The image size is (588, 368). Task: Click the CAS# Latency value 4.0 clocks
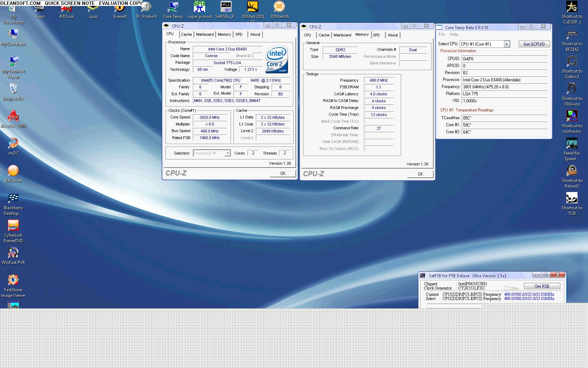[x=379, y=94]
